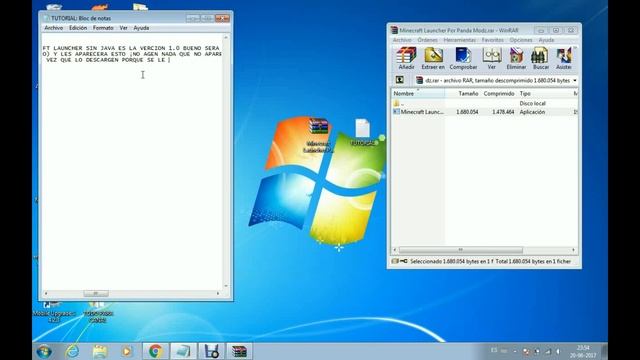Click the Buscar icon in WinRAR toolbar

tap(540, 58)
